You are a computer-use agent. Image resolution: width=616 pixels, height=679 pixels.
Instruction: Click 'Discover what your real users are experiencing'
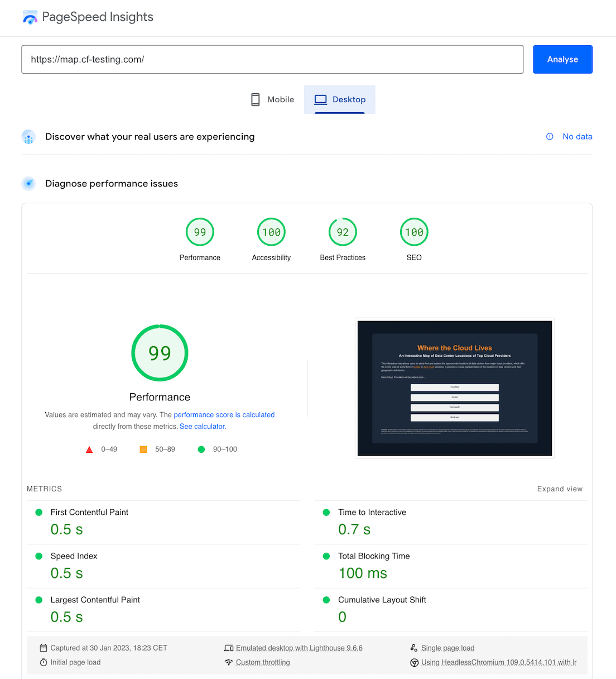tap(150, 137)
